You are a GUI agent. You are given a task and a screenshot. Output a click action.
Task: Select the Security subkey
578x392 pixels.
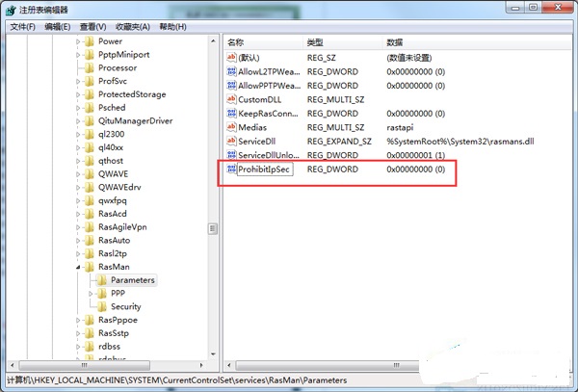[x=125, y=306]
